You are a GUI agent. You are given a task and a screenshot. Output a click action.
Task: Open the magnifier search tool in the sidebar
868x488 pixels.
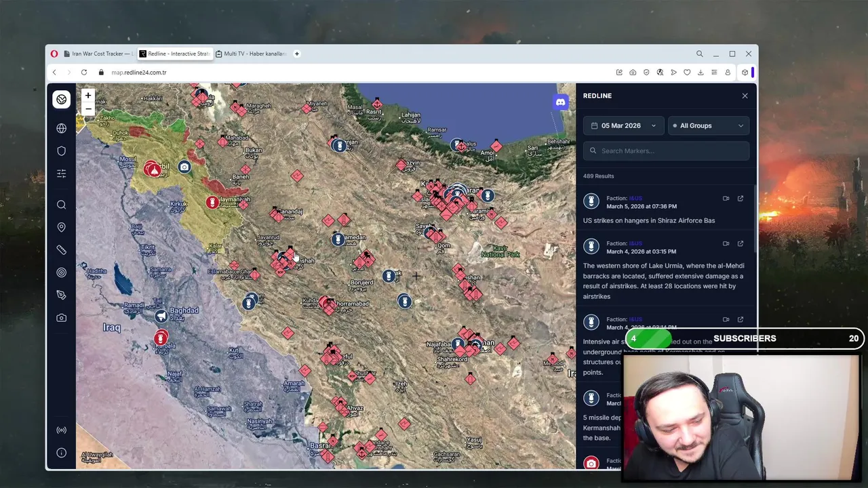click(61, 205)
